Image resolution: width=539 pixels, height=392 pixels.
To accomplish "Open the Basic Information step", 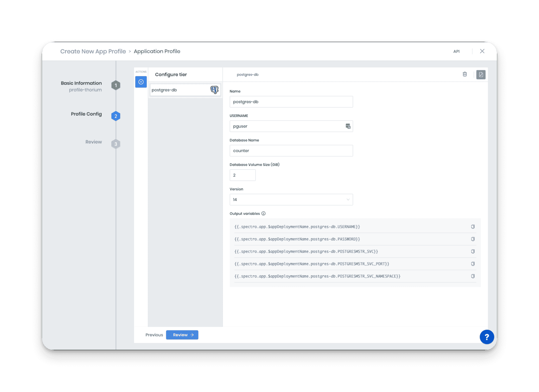I will coord(81,83).
